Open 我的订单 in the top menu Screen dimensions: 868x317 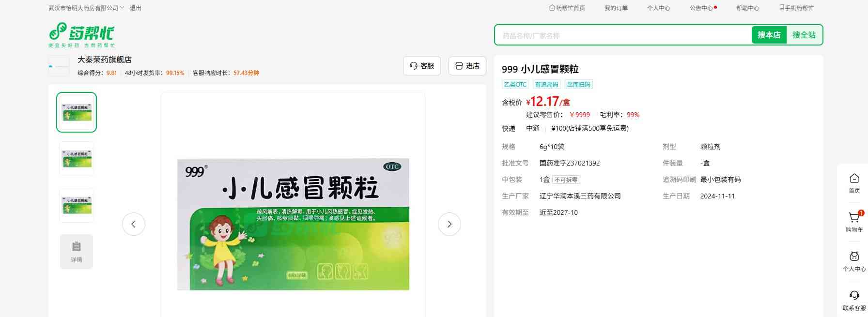click(x=616, y=8)
